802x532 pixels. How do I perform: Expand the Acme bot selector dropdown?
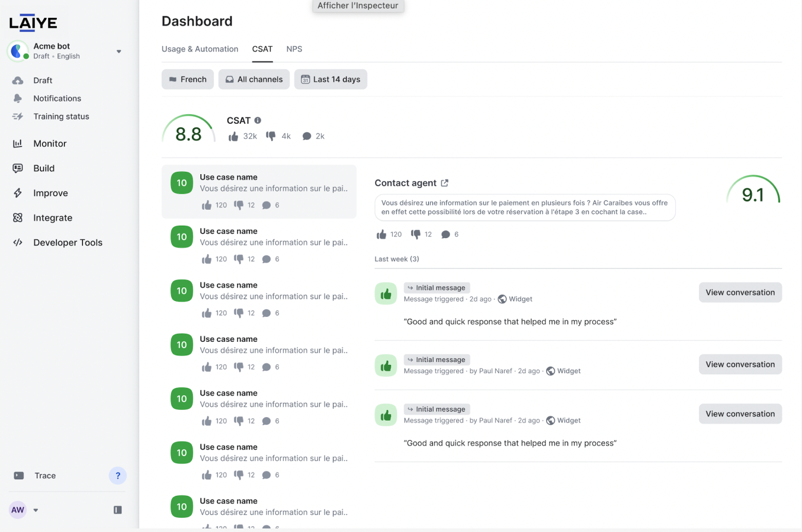(x=119, y=52)
